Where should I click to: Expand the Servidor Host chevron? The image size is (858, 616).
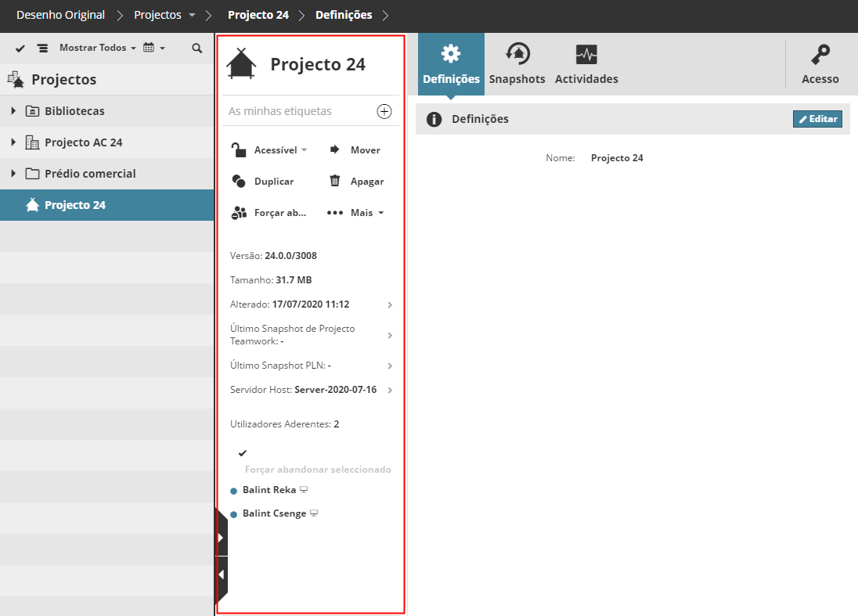pos(390,390)
